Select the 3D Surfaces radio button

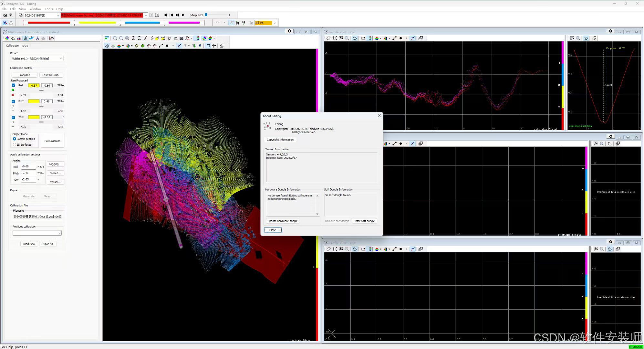(15, 145)
